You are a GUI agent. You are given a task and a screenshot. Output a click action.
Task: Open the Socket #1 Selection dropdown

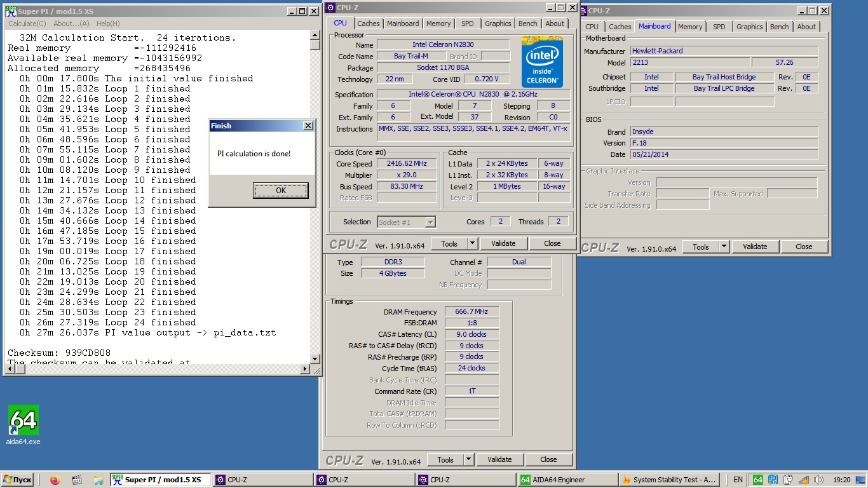pos(407,222)
